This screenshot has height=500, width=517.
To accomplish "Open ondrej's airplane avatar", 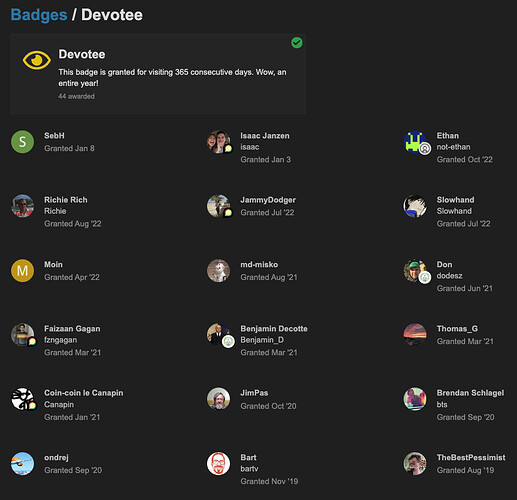I will coord(22,464).
